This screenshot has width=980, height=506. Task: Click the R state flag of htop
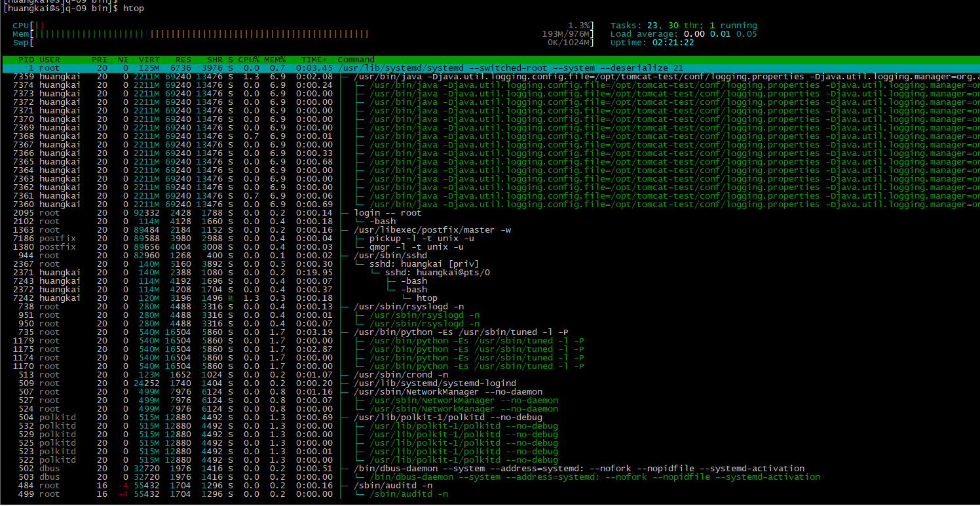click(x=230, y=298)
